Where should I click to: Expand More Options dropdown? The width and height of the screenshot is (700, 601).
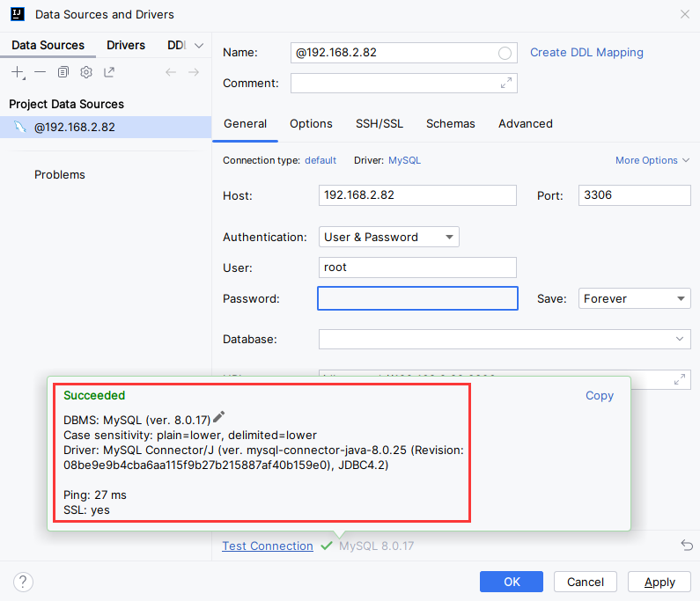(652, 160)
